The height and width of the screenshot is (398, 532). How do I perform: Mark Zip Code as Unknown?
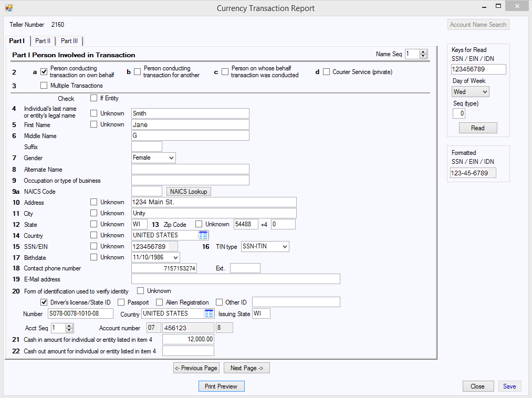(199, 224)
